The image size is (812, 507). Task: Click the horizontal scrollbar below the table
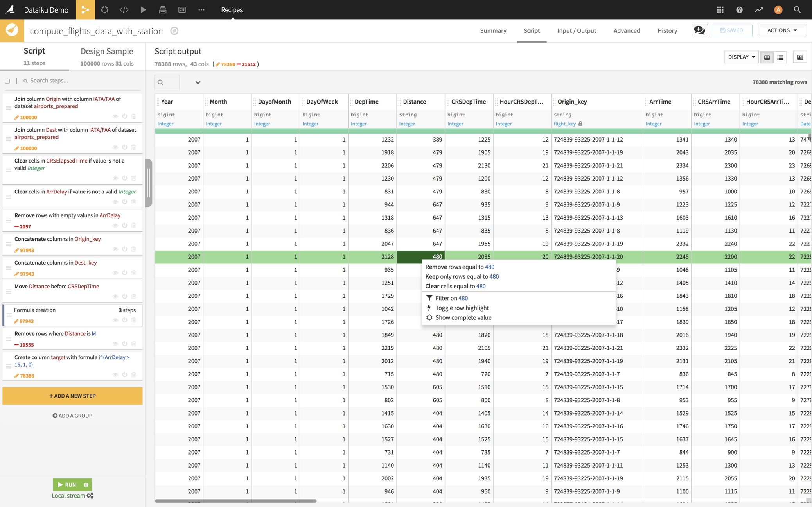tap(235, 501)
